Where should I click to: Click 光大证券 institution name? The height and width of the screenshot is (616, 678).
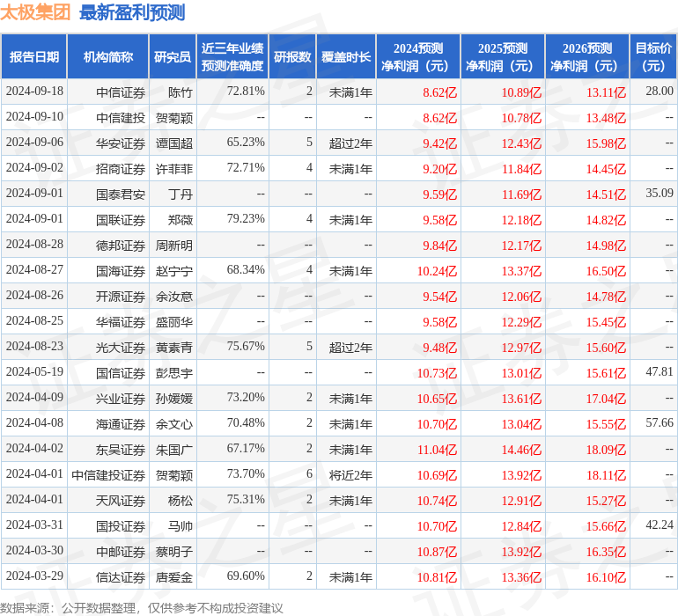(x=121, y=348)
